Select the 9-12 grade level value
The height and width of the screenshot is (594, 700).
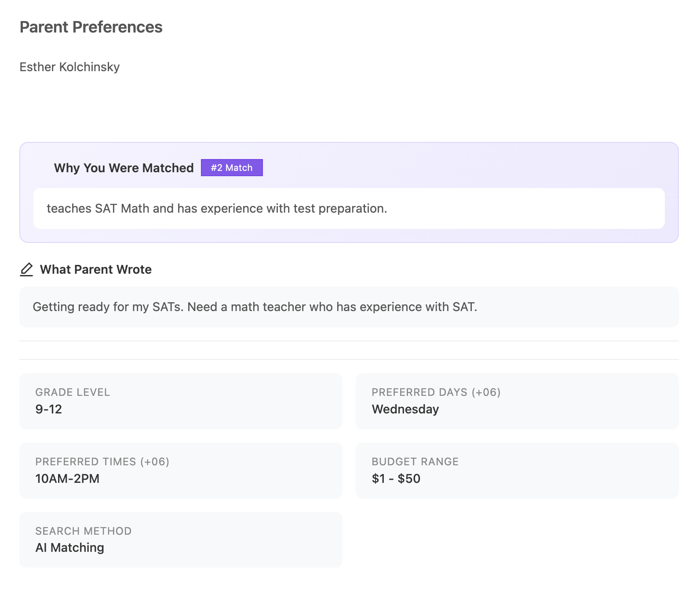coord(49,409)
